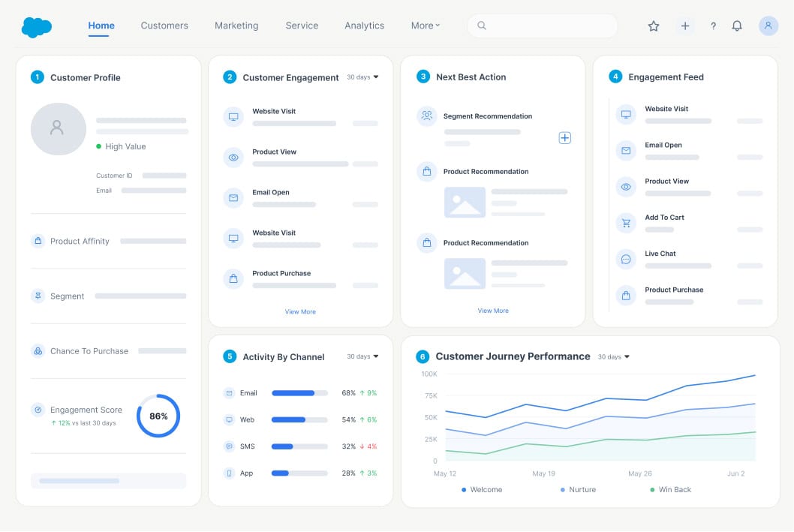Click the Product View eye icon in Engagement Feed
Screen dimensions: 794x532
click(626, 187)
